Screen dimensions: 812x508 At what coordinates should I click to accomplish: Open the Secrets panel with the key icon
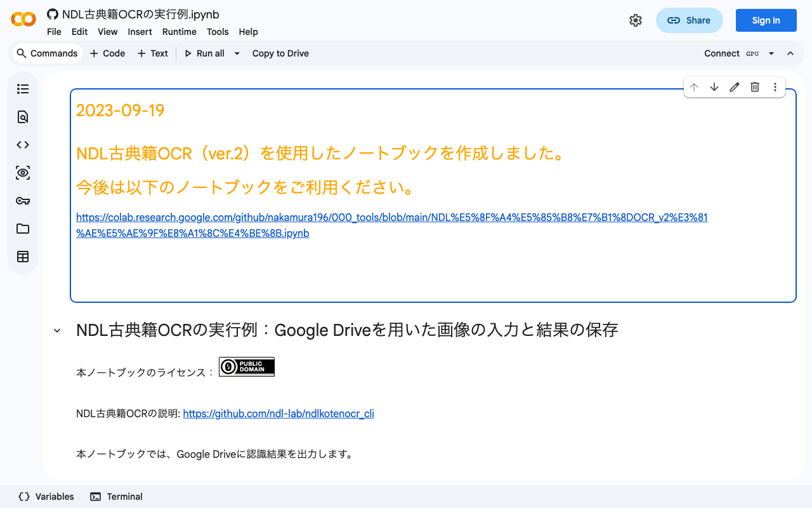pos(23,201)
